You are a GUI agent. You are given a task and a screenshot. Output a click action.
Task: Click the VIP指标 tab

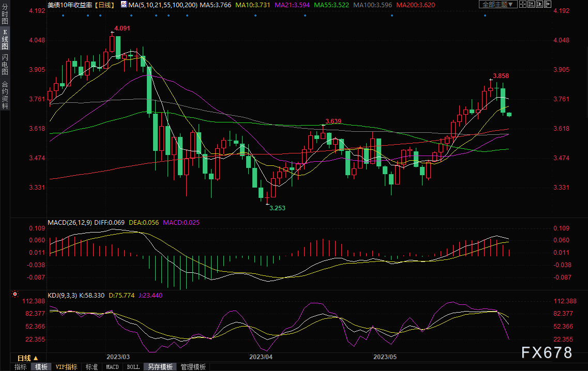pos(66,367)
